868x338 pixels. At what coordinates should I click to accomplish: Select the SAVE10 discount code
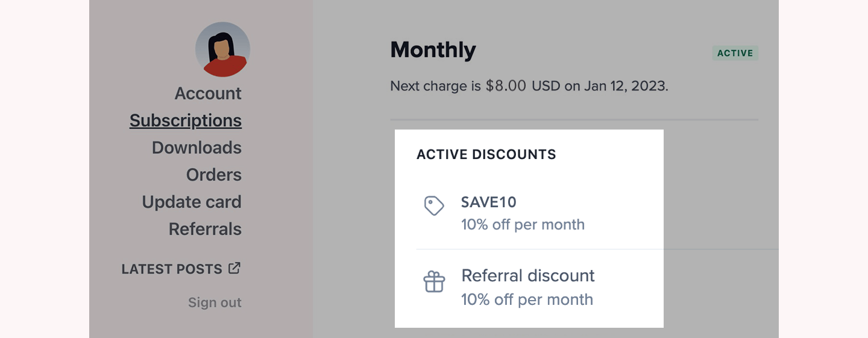pos(489,202)
